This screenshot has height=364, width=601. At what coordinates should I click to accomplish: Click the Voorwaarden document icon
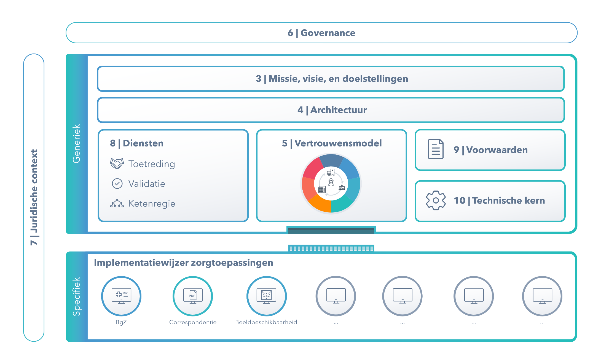436,149
